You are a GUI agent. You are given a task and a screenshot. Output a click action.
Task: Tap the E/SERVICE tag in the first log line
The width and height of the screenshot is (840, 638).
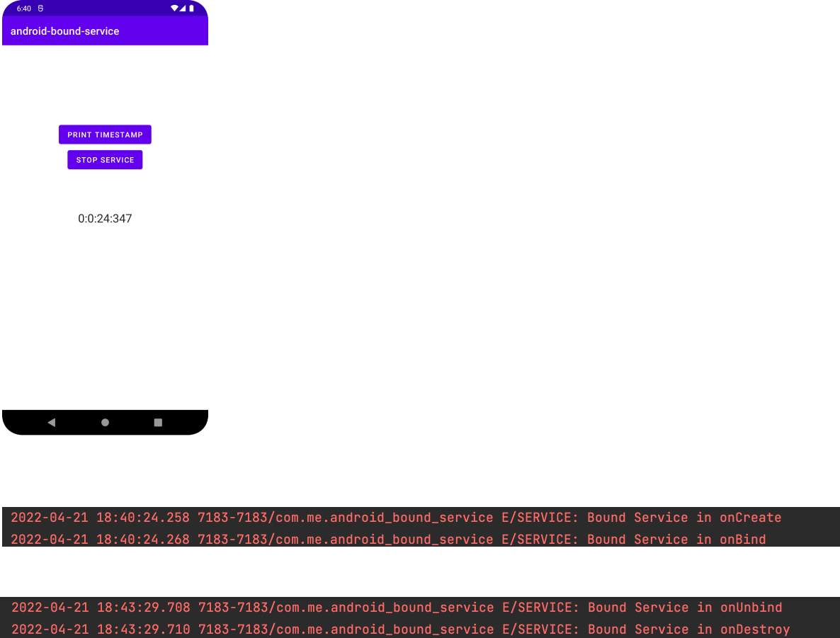pos(539,518)
